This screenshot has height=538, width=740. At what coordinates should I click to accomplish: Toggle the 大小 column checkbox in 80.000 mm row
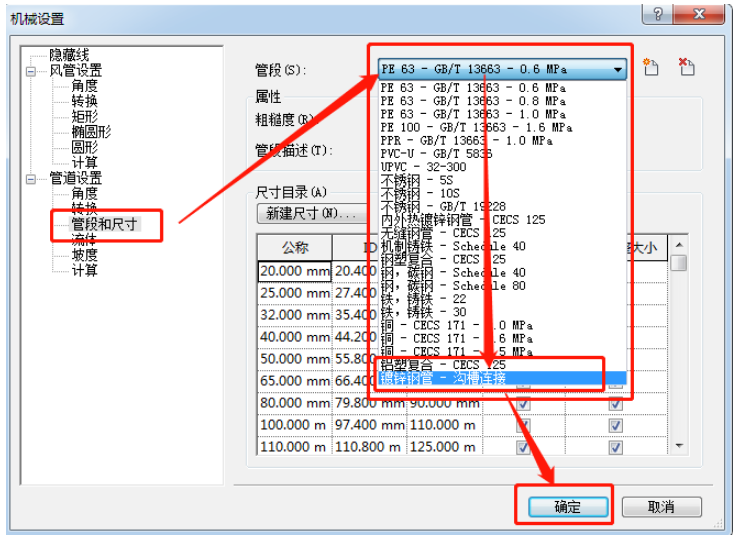(615, 404)
